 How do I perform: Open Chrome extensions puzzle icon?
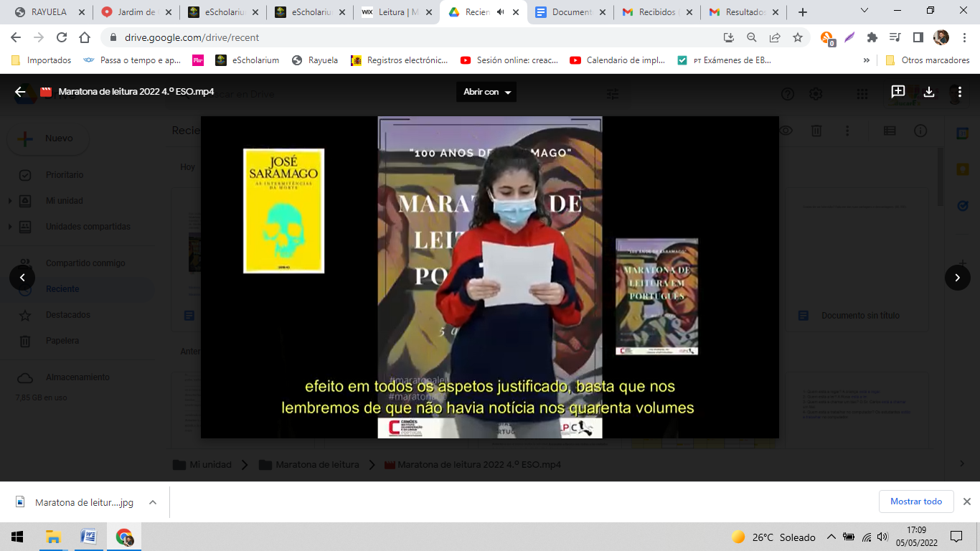[x=872, y=37]
